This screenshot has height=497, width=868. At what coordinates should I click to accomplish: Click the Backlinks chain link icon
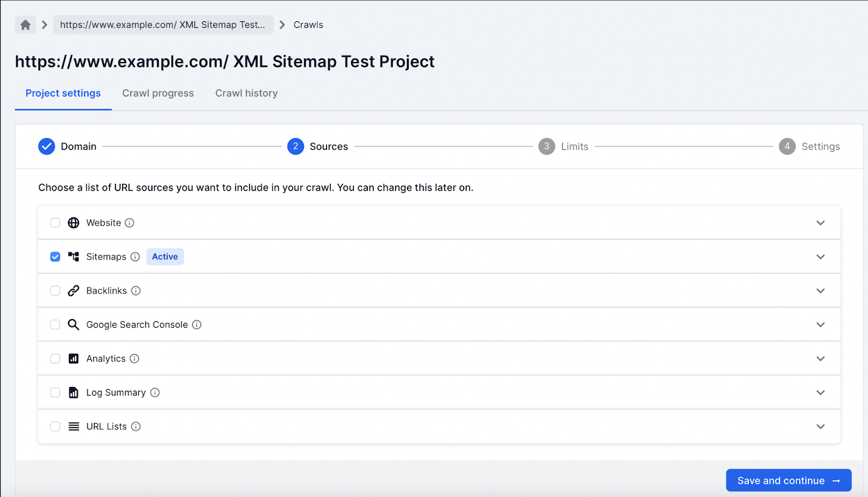(73, 290)
